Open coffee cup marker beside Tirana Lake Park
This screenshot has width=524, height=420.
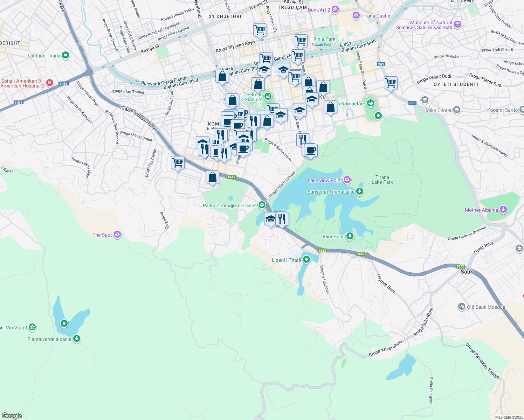tap(311, 150)
